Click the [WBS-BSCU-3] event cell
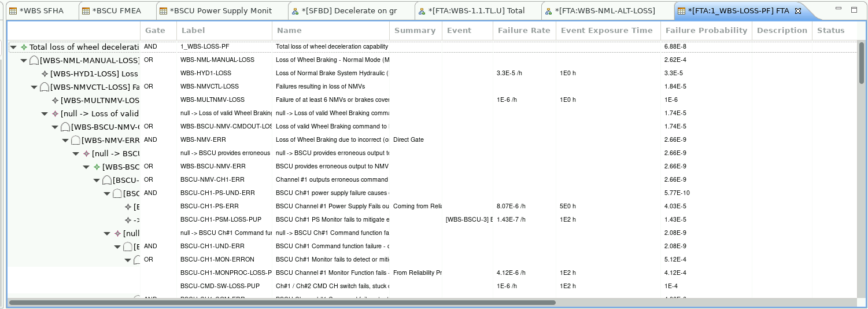Viewport: 868px width, 309px height. 467,219
